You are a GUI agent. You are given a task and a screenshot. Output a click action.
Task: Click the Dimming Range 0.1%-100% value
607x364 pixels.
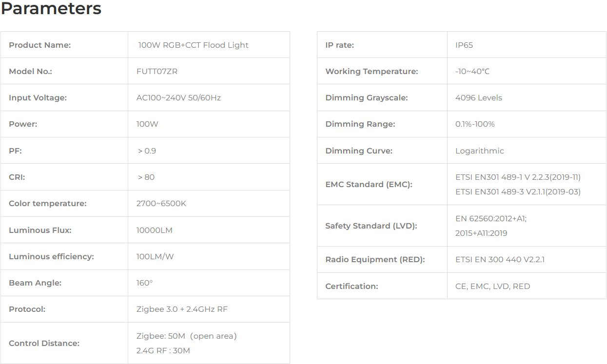click(x=475, y=124)
